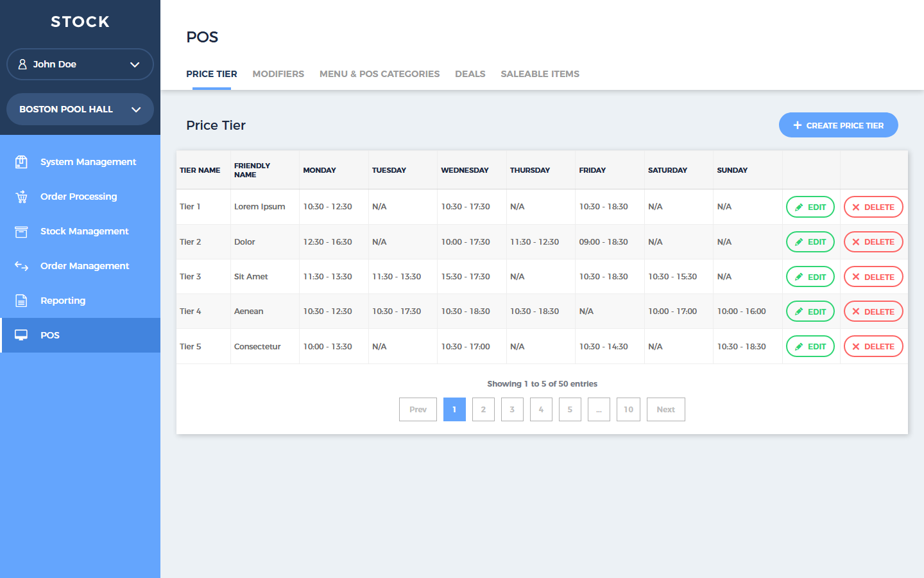This screenshot has width=924, height=578.
Task: Expand the John Doe user dropdown chevron
Action: click(x=135, y=64)
